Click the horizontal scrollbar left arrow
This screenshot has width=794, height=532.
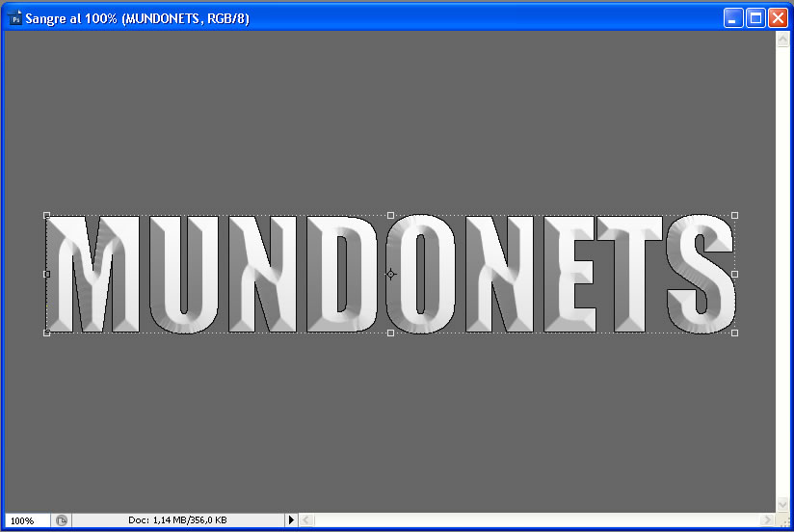click(306, 519)
